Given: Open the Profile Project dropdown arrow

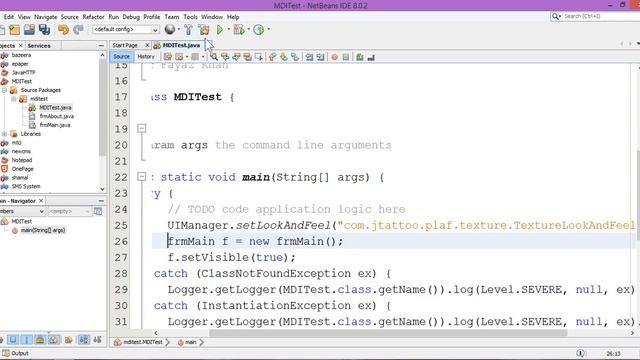Looking at the screenshot, I should click(x=268, y=29).
